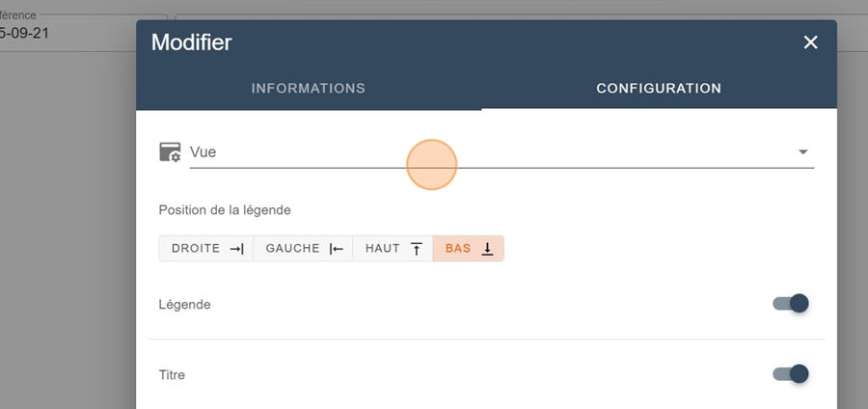Switch to the INFORMATIONS tab

tap(308, 88)
